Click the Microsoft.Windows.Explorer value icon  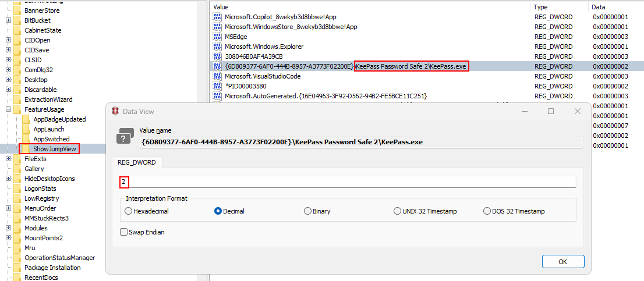pos(218,47)
